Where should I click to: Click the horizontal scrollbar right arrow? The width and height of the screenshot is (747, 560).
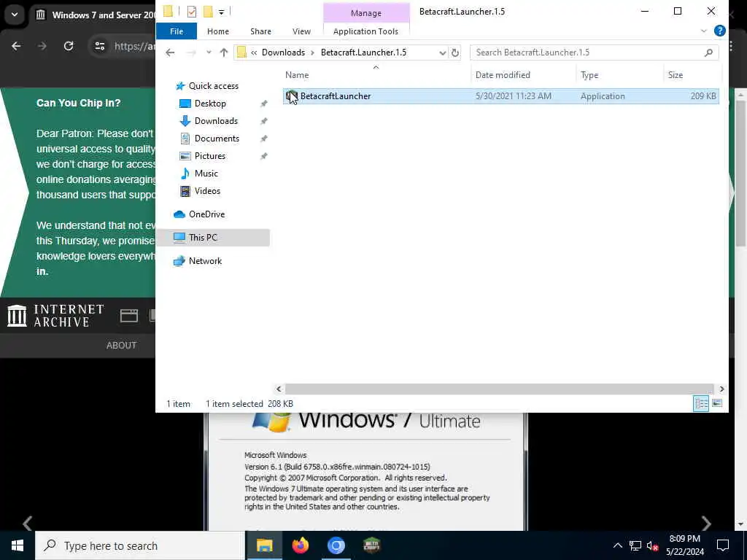coord(721,389)
